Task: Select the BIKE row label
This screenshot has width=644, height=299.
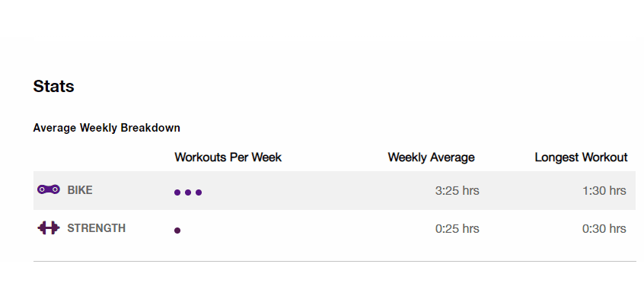Action: [80, 190]
